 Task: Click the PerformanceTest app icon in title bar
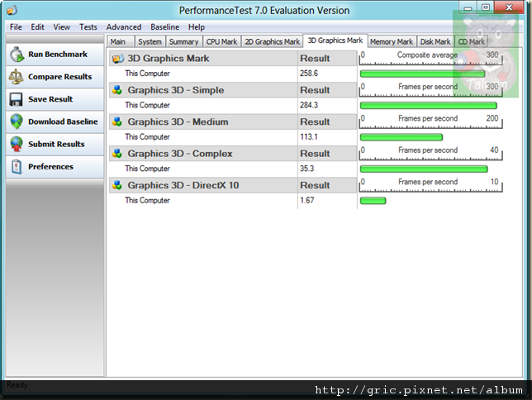pyautogui.click(x=12, y=10)
